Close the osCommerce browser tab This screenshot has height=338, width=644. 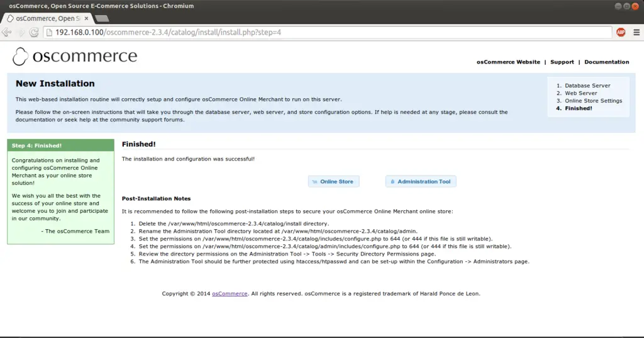[86, 18]
